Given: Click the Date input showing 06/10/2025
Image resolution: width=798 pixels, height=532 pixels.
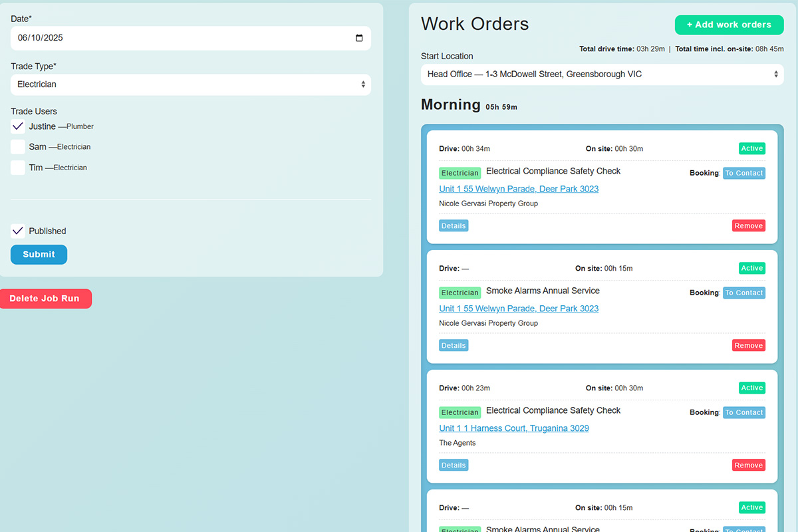Looking at the screenshot, I should [x=191, y=38].
